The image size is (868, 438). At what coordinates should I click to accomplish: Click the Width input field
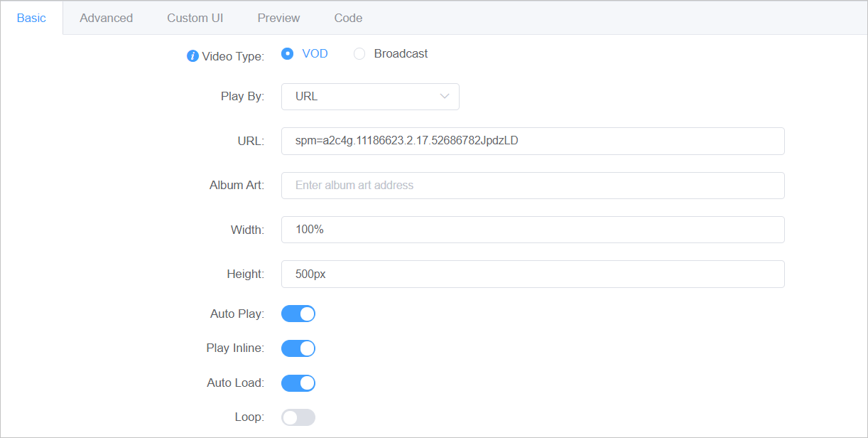coord(533,230)
